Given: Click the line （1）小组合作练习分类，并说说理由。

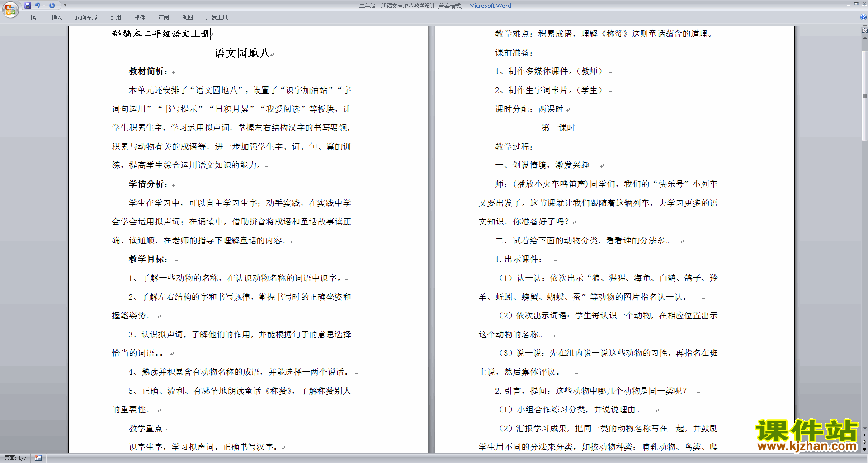Looking at the screenshot, I should (569, 410).
